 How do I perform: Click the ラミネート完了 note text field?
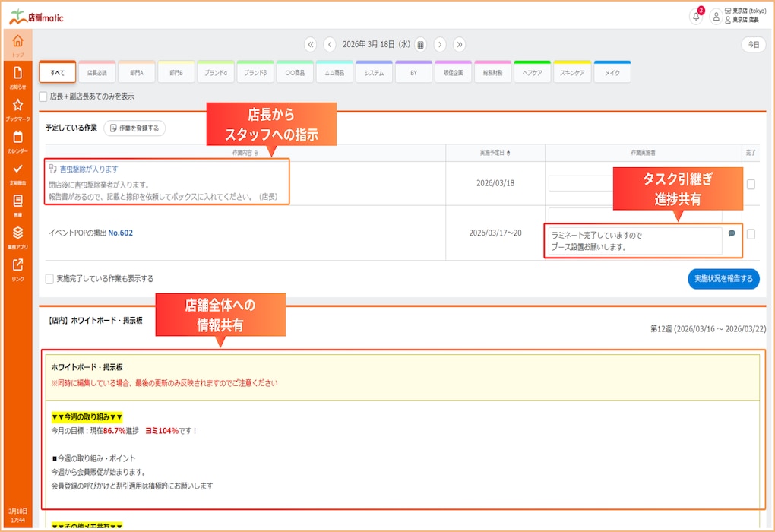(x=635, y=241)
